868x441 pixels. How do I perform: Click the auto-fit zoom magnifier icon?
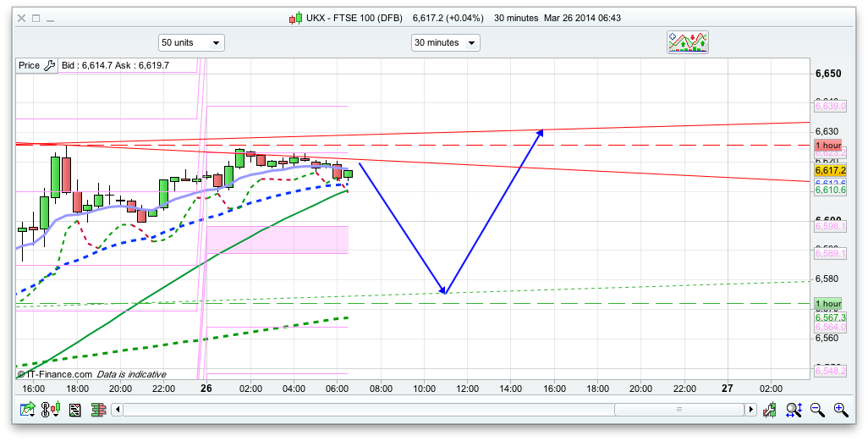[x=794, y=410]
